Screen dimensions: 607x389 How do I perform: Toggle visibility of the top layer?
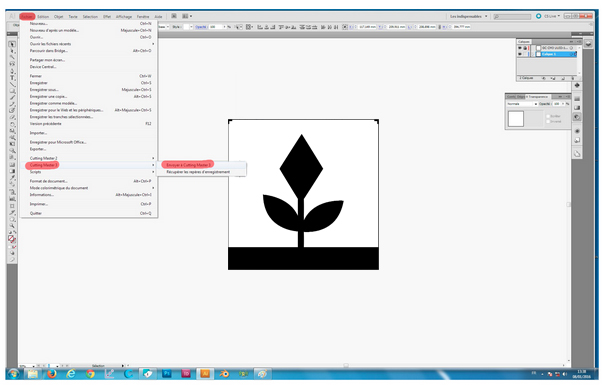pyautogui.click(x=520, y=48)
